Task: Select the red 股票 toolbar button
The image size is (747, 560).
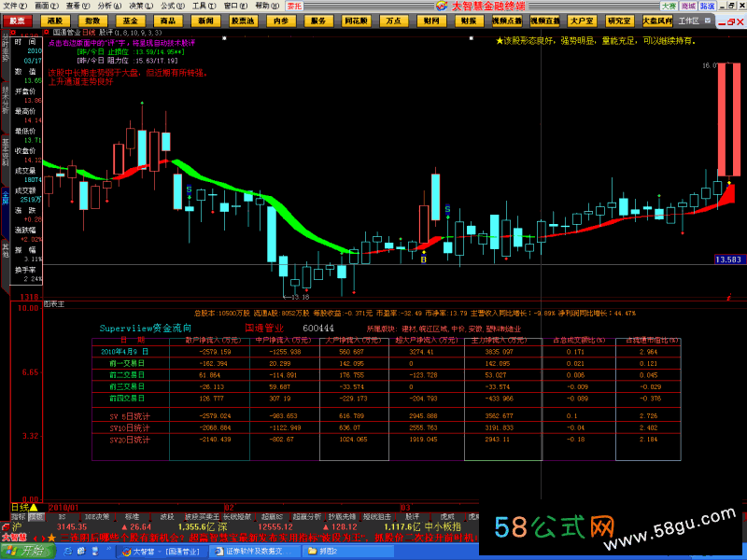Action: pos(18,21)
